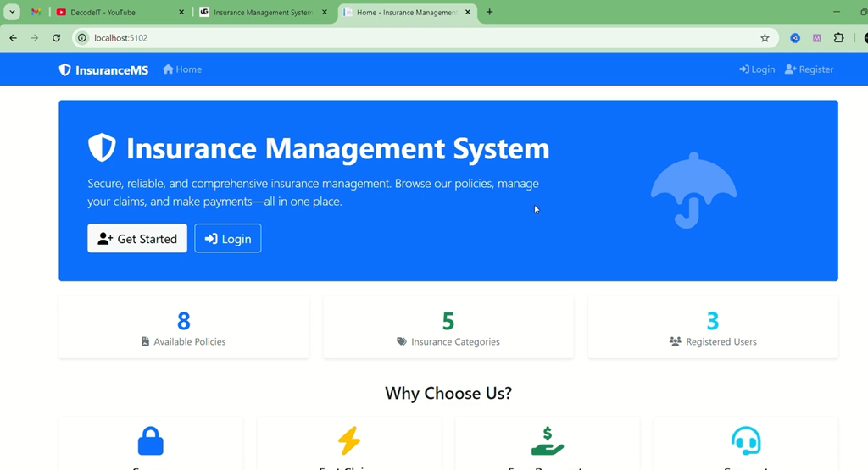The image size is (868, 470).
Task: Close the Home - Insurance Management tab
Action: [468, 12]
